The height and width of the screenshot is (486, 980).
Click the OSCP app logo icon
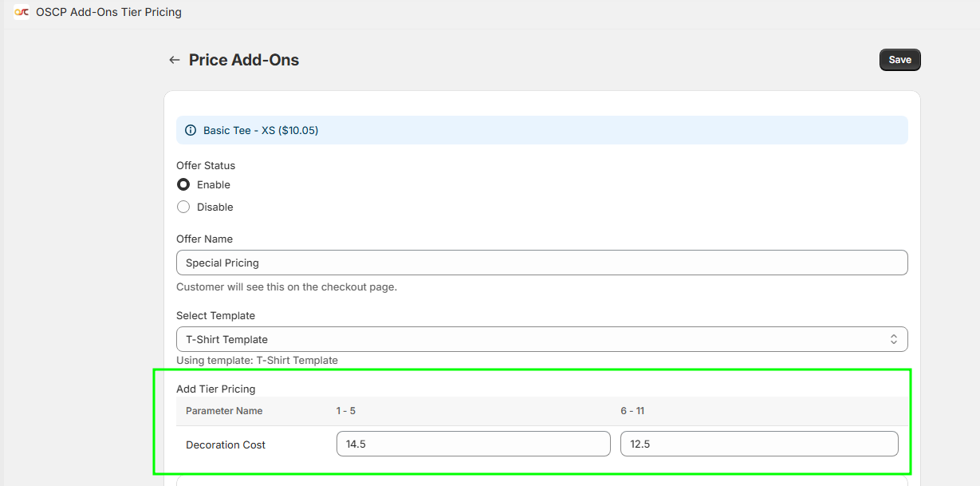22,12
